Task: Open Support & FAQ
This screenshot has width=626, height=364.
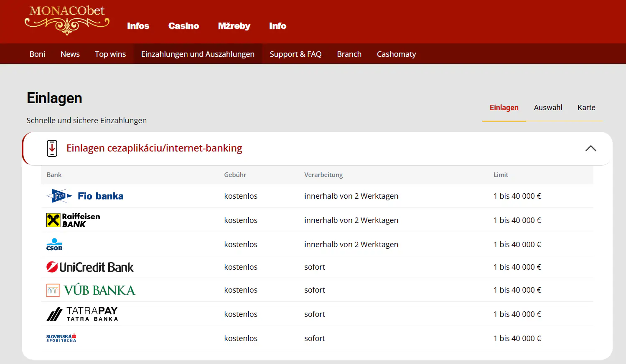Action: pyautogui.click(x=295, y=54)
